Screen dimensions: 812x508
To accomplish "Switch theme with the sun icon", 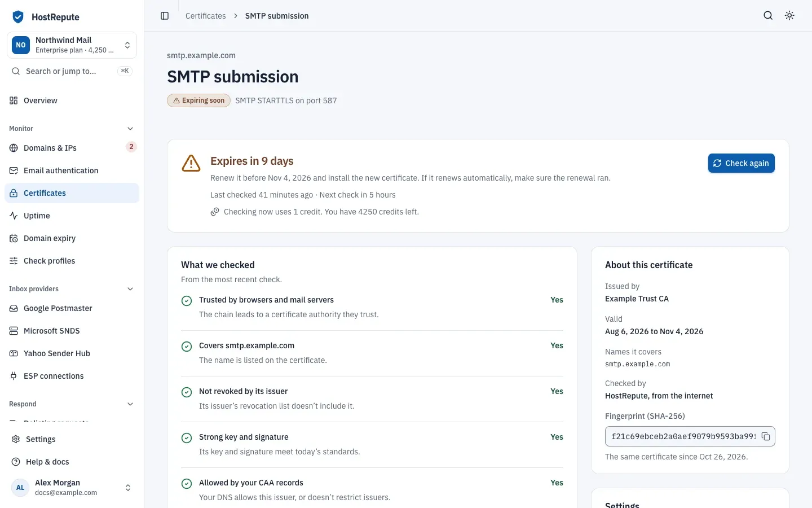I will point(789,16).
